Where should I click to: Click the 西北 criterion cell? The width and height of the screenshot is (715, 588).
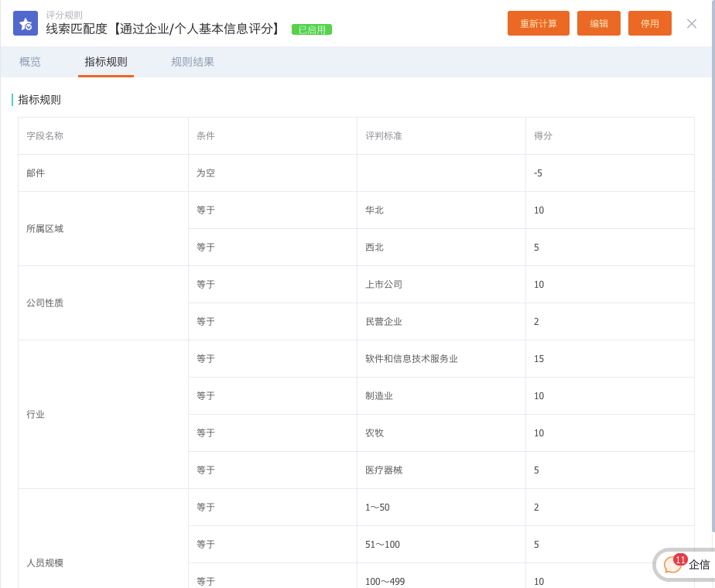point(441,247)
